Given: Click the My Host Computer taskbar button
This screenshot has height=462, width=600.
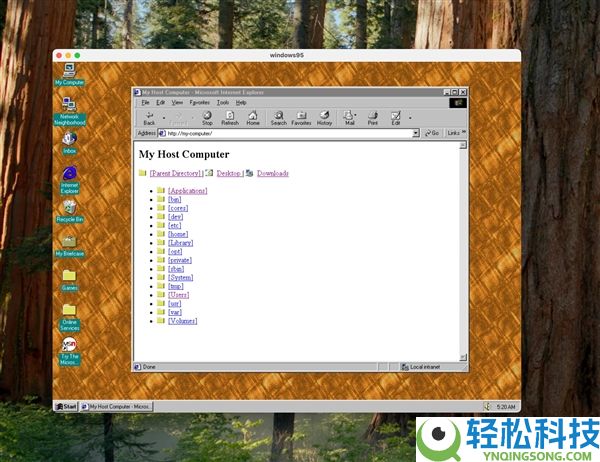Looking at the screenshot, I should click(116, 406).
